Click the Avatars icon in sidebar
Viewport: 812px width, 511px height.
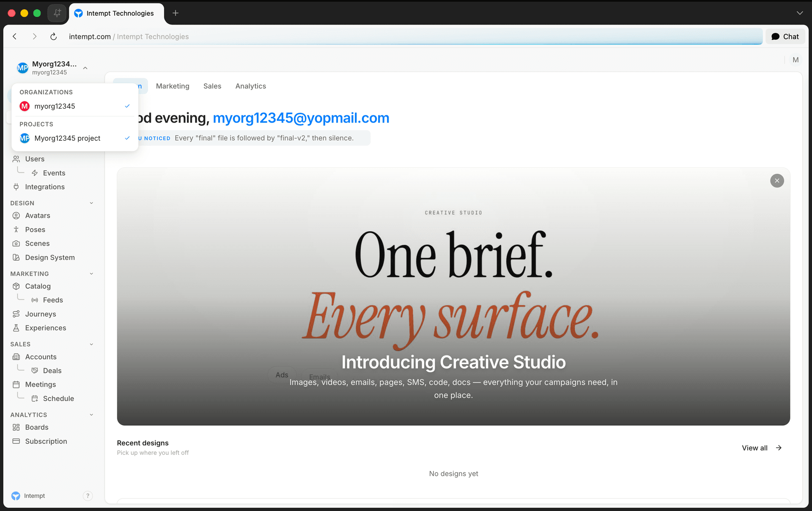(x=16, y=216)
